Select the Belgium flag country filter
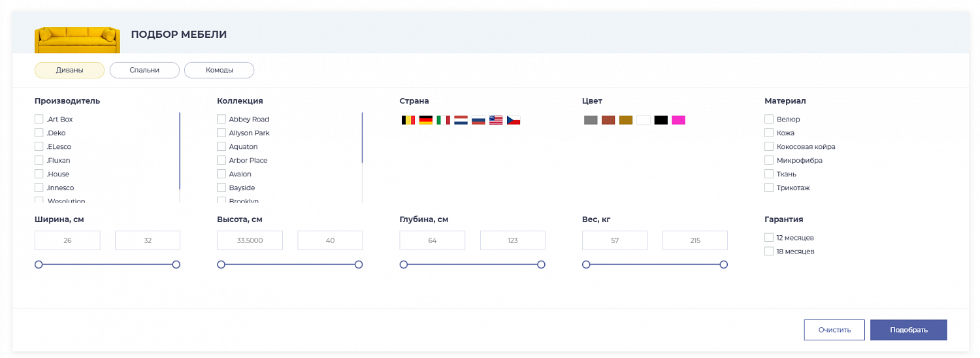 (x=408, y=120)
